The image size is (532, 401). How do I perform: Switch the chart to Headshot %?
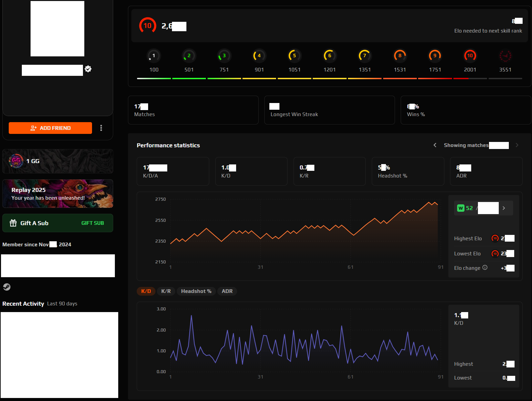tap(196, 291)
